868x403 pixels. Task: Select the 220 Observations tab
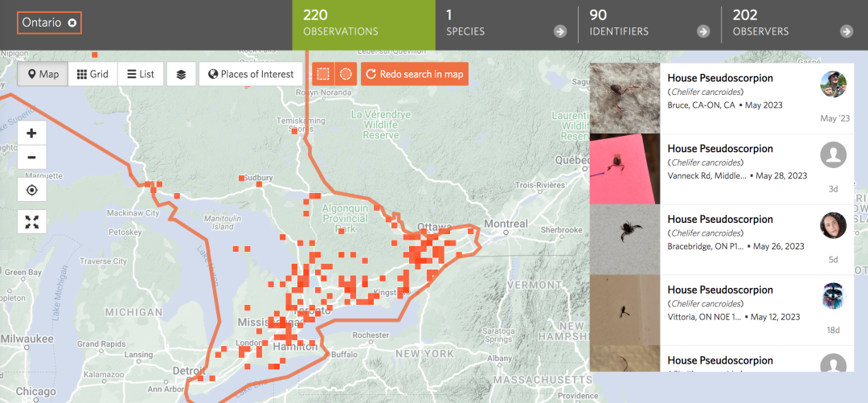363,24
